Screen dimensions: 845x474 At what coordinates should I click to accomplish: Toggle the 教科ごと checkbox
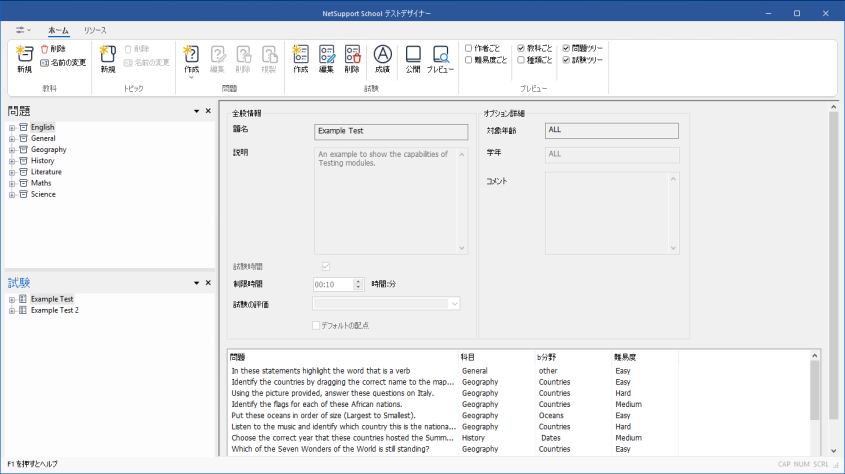(x=521, y=48)
